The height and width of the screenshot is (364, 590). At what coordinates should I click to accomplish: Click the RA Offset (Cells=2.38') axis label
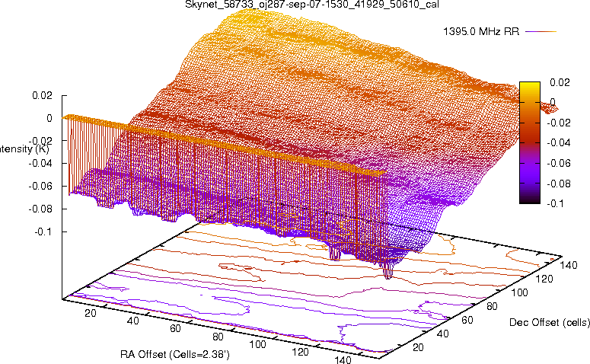tap(175, 354)
